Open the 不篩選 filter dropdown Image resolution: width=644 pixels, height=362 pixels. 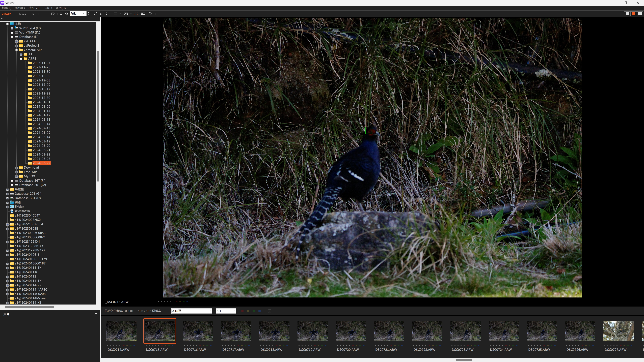[x=192, y=311]
